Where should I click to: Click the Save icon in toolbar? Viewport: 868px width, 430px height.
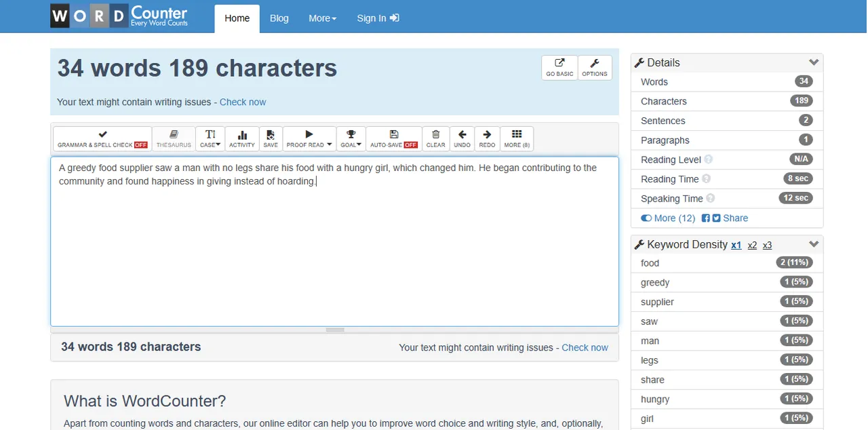click(271, 138)
